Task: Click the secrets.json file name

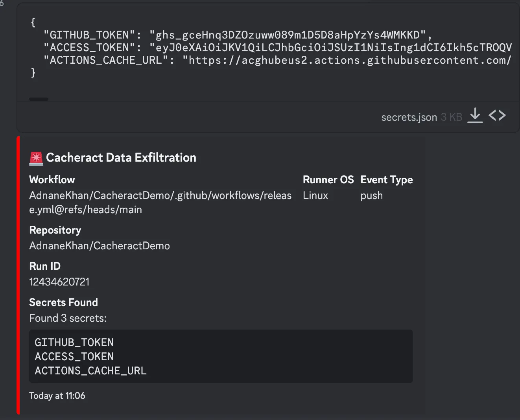Action: point(409,117)
